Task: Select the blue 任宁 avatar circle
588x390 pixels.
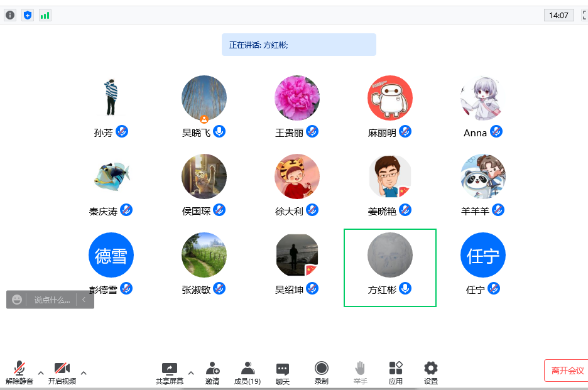Action: click(483, 255)
